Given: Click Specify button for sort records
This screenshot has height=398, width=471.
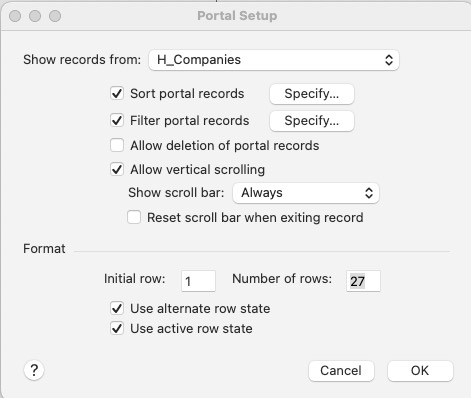Looking at the screenshot, I should pyautogui.click(x=312, y=94).
